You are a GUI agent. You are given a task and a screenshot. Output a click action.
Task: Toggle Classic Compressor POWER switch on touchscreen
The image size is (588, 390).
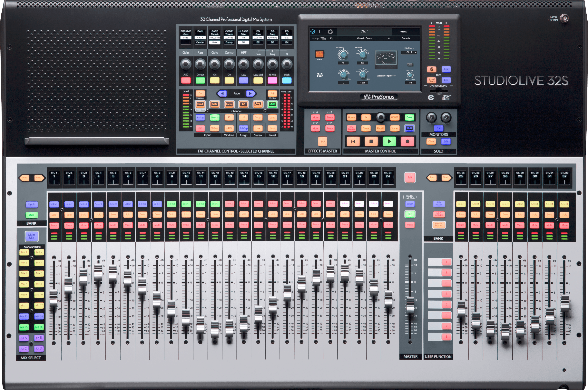[319, 54]
